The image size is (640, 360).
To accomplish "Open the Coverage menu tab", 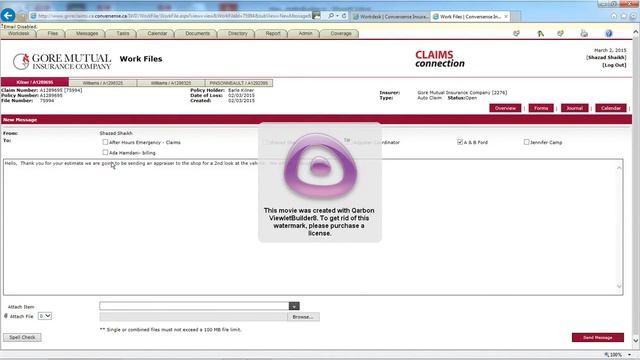I will point(341,33).
